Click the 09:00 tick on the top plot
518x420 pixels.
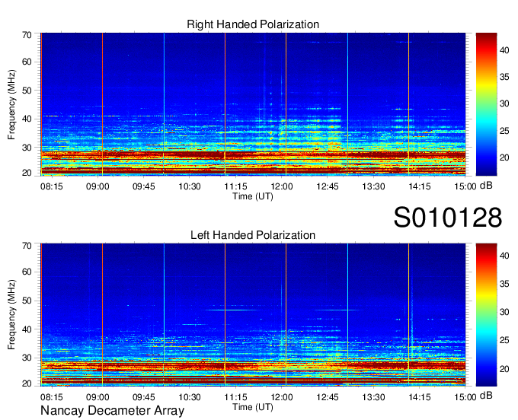pos(98,186)
